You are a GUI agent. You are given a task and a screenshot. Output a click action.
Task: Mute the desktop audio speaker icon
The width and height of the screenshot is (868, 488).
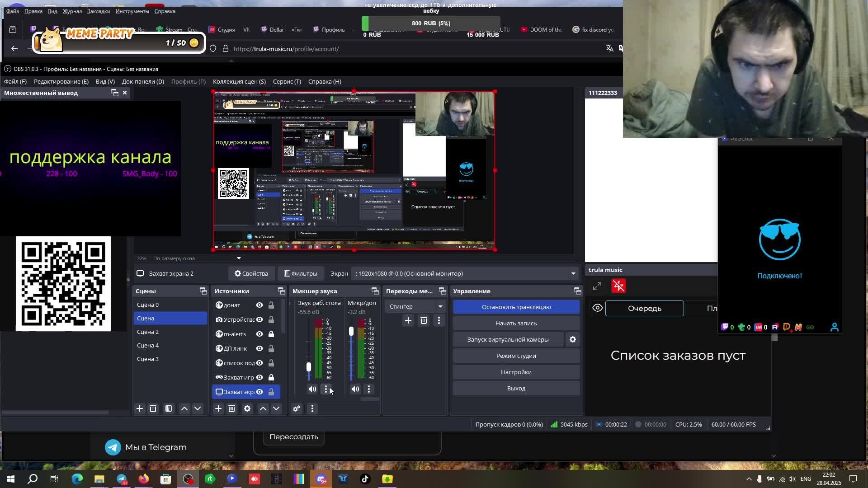pos(312,389)
